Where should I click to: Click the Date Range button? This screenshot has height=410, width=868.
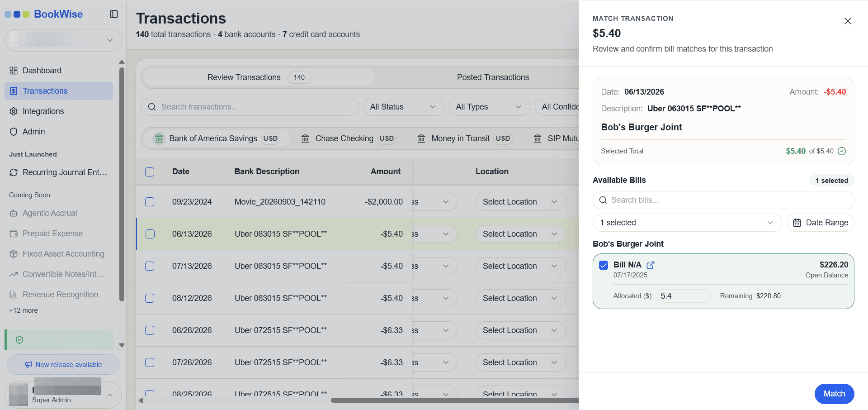pos(820,223)
